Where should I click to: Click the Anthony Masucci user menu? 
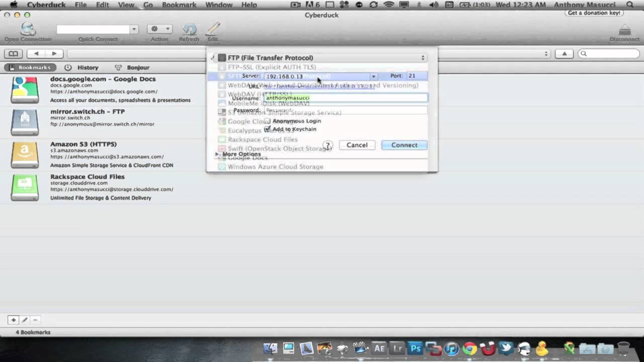(584, 5)
